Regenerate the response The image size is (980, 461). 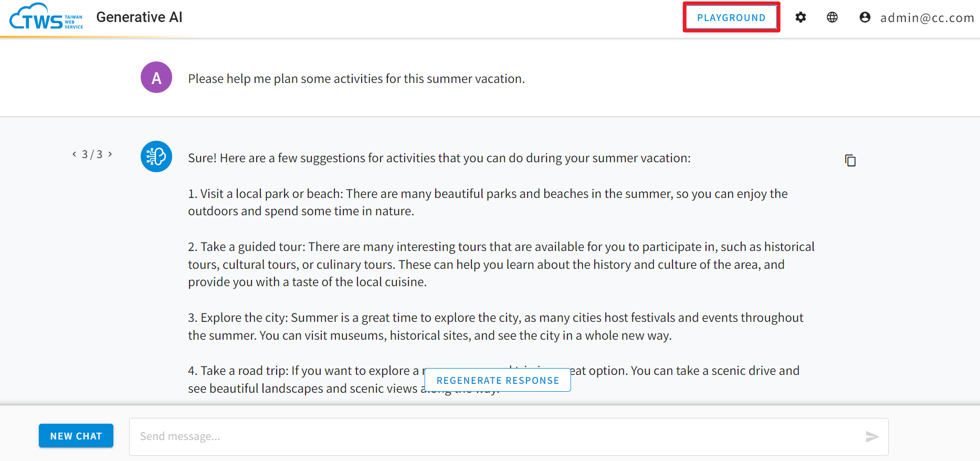point(498,380)
